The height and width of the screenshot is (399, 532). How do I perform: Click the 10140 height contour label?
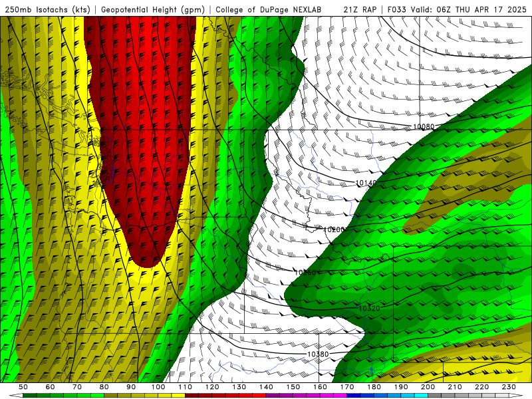pos(366,183)
